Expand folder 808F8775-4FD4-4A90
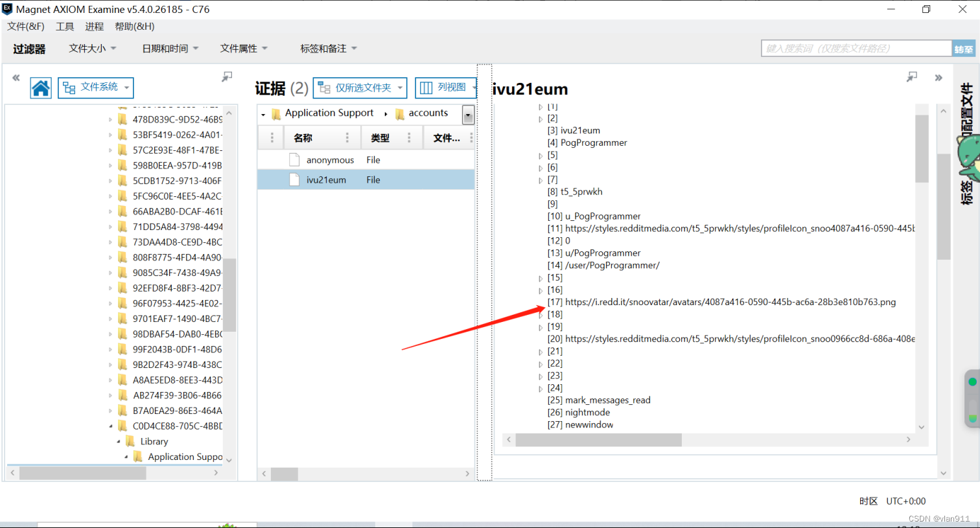This screenshot has width=980, height=528. click(x=111, y=257)
